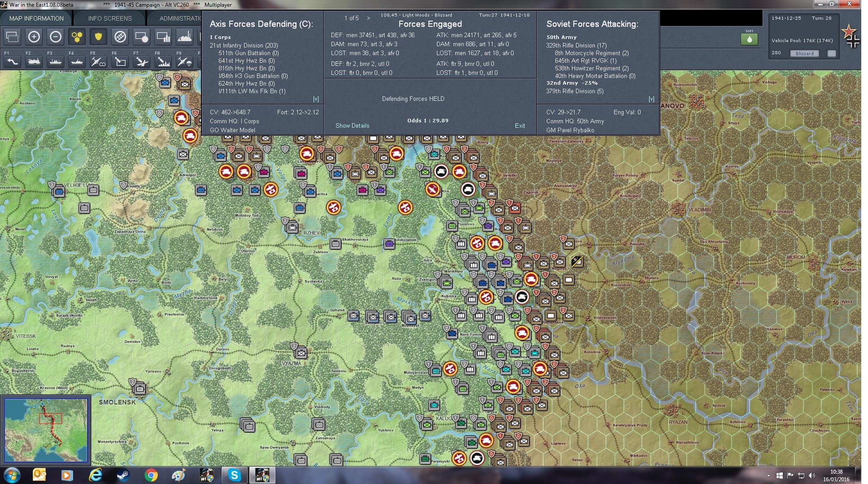Click 511th Gun Battalion entry
The height and width of the screenshot is (484, 868).
249,53
